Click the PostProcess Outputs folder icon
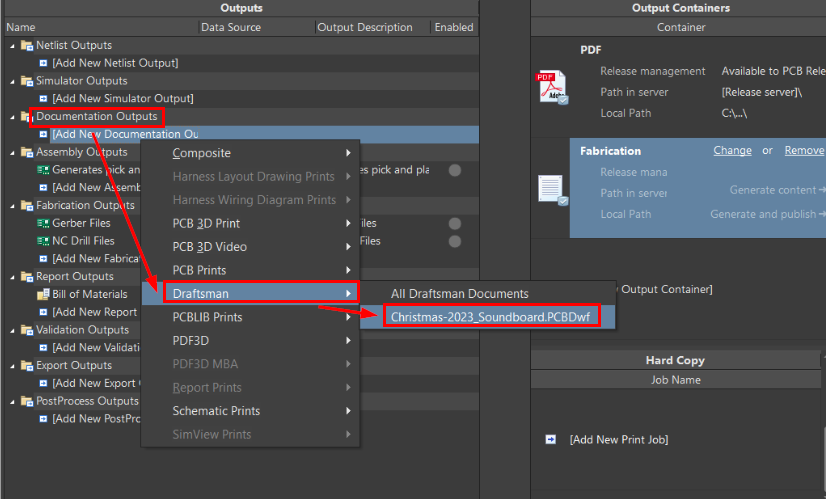Image resolution: width=826 pixels, height=499 pixels. [27, 402]
